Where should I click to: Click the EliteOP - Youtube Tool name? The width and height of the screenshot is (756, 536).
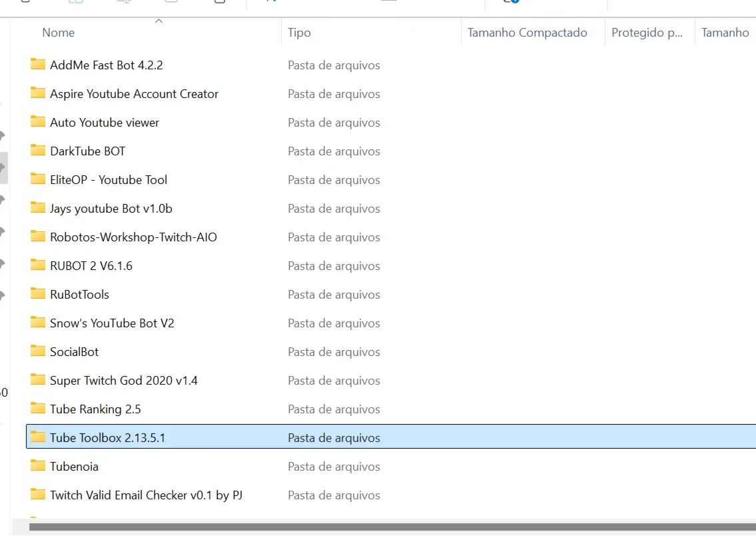coord(109,180)
